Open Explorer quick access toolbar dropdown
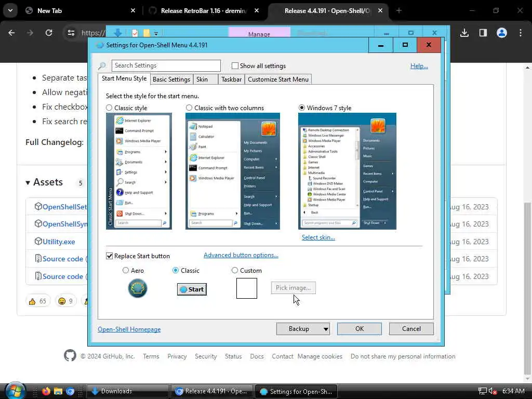The image size is (532, 399). pos(156,34)
